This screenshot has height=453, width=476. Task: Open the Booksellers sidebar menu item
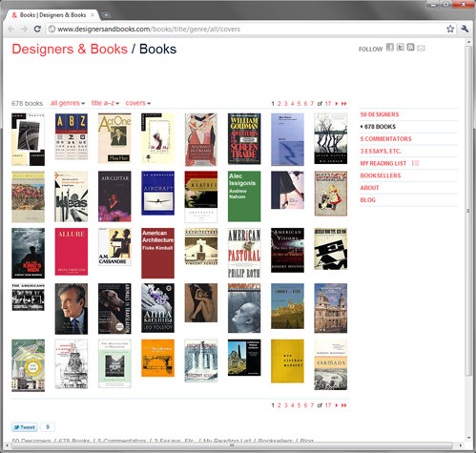[x=381, y=175]
